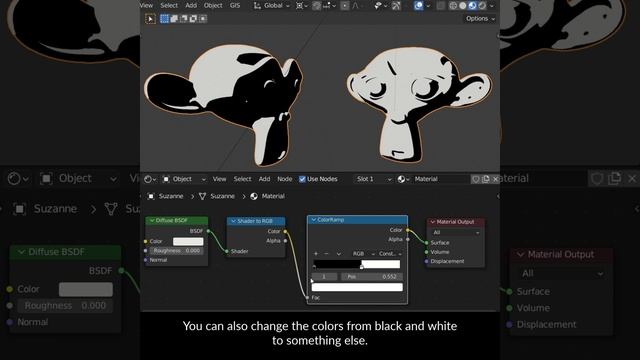
Task: Click the Volume input socket
Action: [427, 252]
